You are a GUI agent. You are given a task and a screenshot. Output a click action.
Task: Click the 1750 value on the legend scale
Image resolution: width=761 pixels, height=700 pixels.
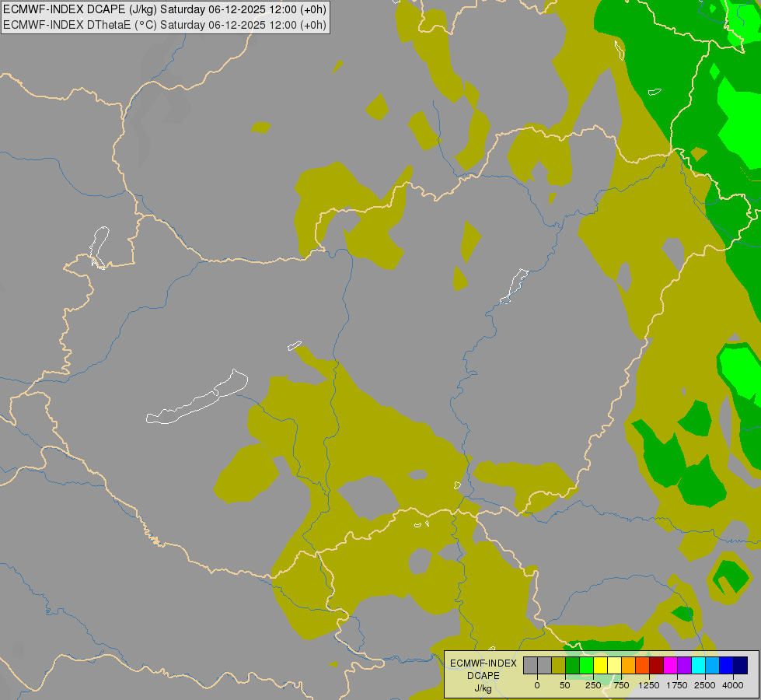pyautogui.click(x=677, y=685)
